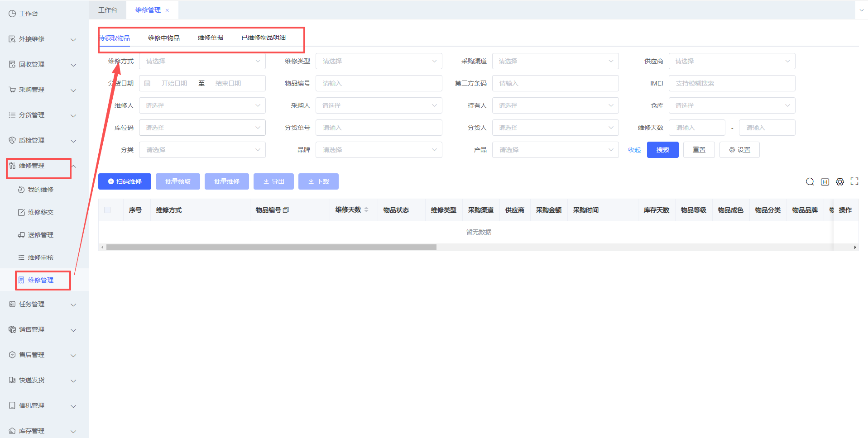Click the 收起 link to collapse filters

[634, 150]
